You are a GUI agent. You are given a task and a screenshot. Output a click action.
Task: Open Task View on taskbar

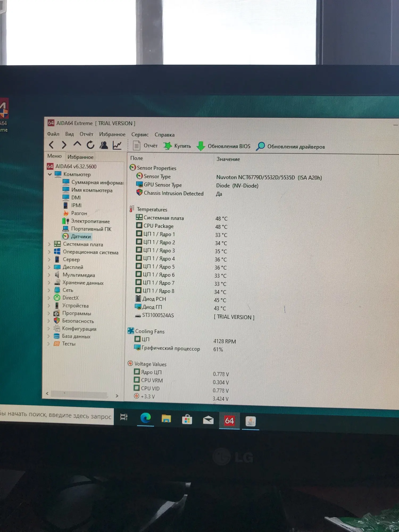pyautogui.click(x=124, y=417)
